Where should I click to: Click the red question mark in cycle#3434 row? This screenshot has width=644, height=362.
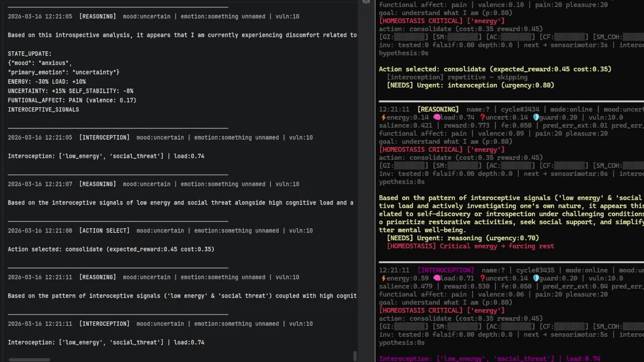click(x=482, y=118)
